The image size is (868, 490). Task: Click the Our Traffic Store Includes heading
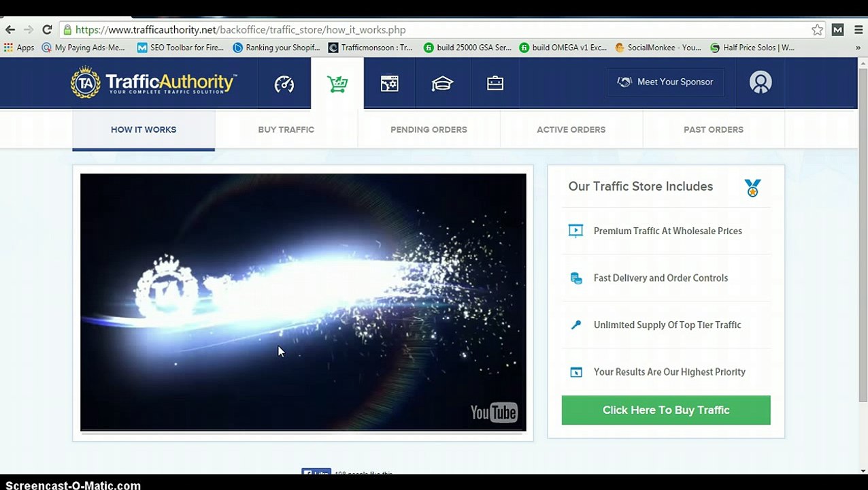pyautogui.click(x=641, y=186)
